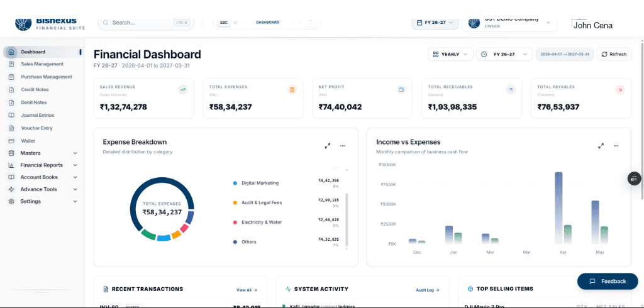The height and width of the screenshot is (308, 644).
Task: Click in the Search input field
Action: click(x=146, y=23)
